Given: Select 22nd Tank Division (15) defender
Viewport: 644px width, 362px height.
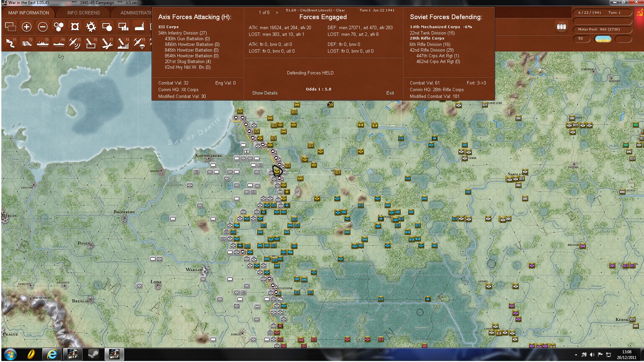Looking at the screenshot, I should [x=432, y=33].
